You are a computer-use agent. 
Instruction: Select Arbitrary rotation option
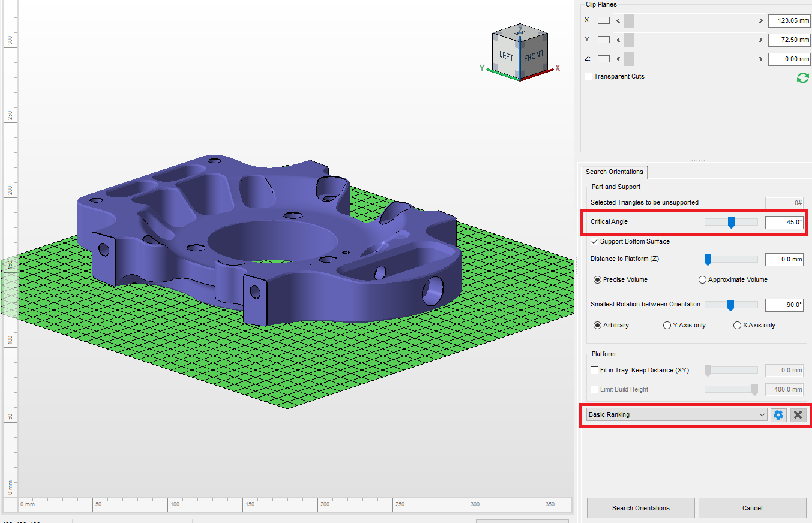tap(597, 325)
